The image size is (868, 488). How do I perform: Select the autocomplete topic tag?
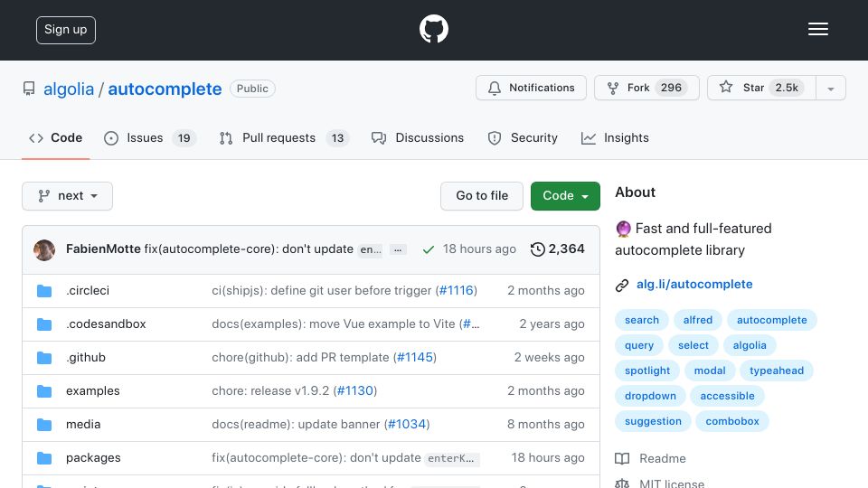pyautogui.click(x=771, y=320)
